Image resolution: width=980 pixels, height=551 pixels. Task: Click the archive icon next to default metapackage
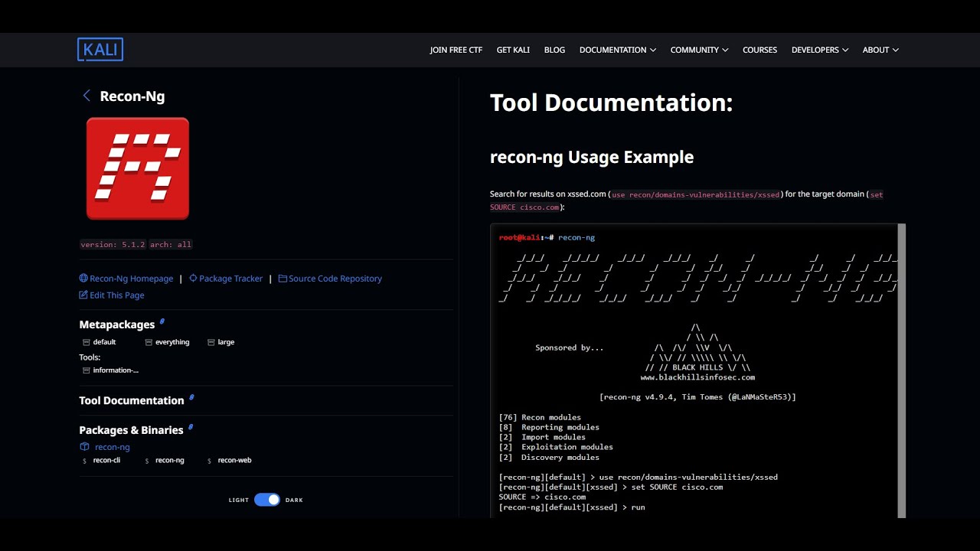(87, 342)
